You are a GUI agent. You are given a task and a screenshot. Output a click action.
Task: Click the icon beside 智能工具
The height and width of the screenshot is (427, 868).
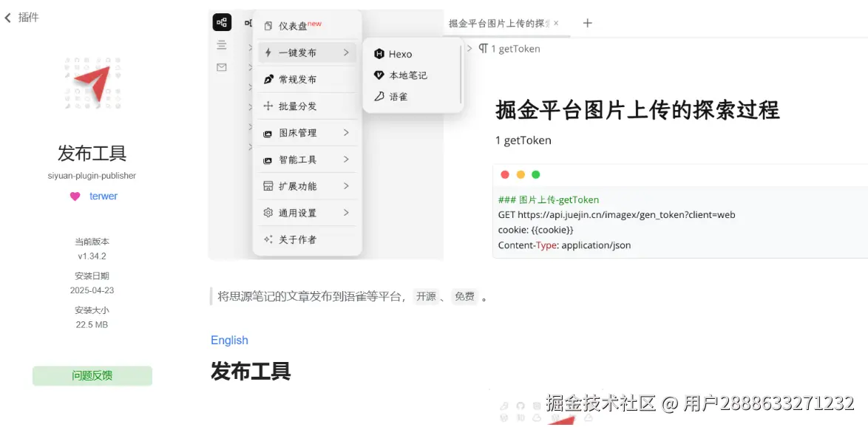point(268,160)
